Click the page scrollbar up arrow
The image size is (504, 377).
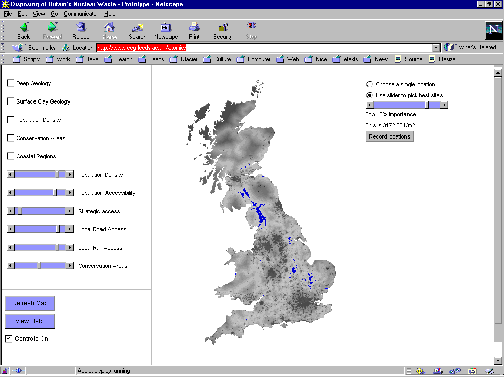click(498, 73)
